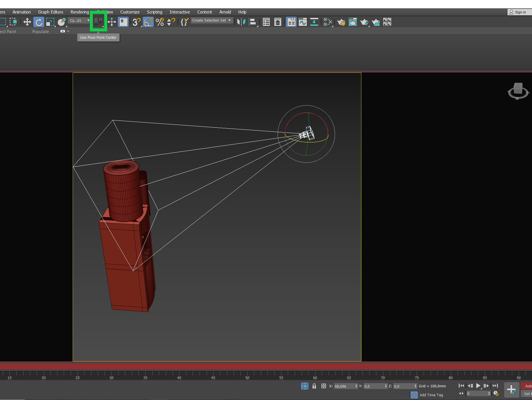532x400 pixels.
Task: Open the Curve Editor from the toolbar
Action: pyautogui.click(x=302, y=22)
